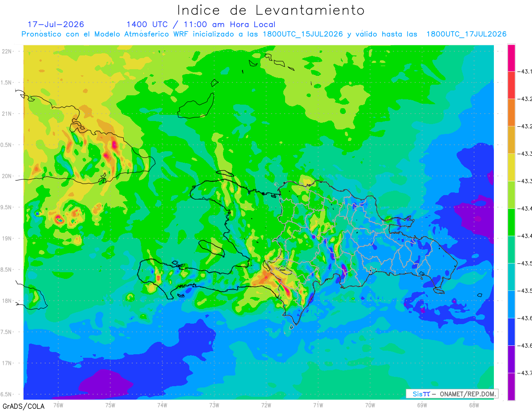Click the '-43.7' color bar value
This screenshot has width=532, height=411.
tap(525, 373)
